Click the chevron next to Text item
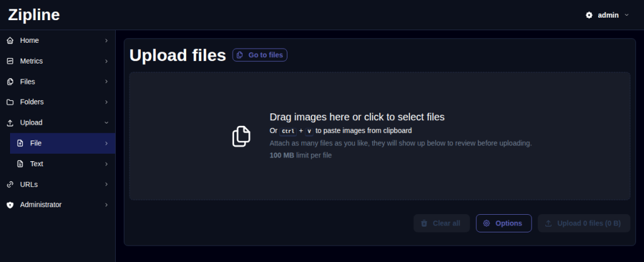 pos(106,164)
